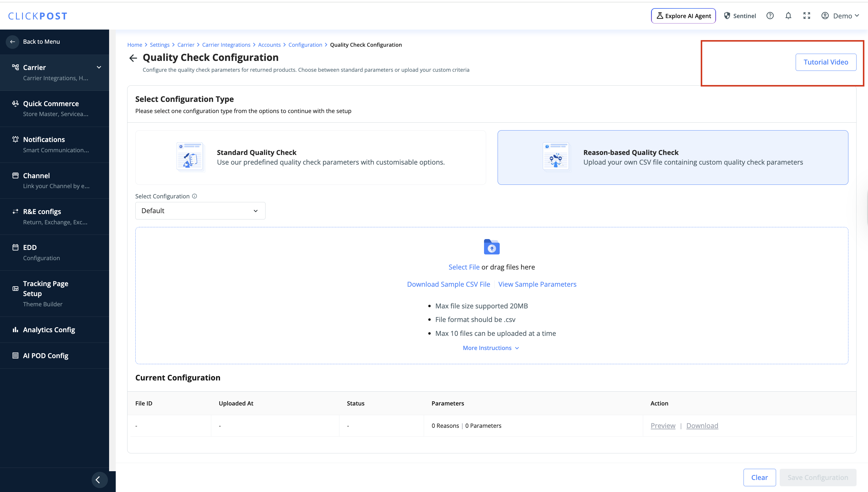Expand More Instructions section

(x=491, y=348)
